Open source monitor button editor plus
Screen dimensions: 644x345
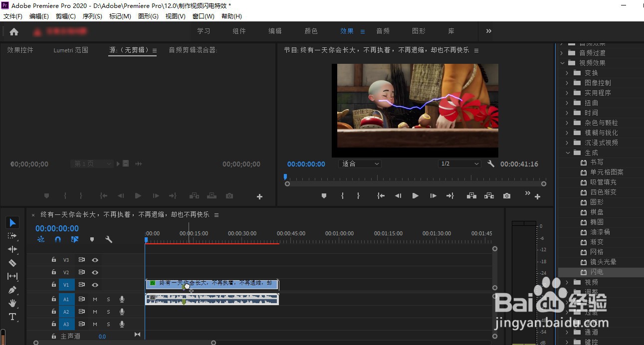[x=259, y=197]
